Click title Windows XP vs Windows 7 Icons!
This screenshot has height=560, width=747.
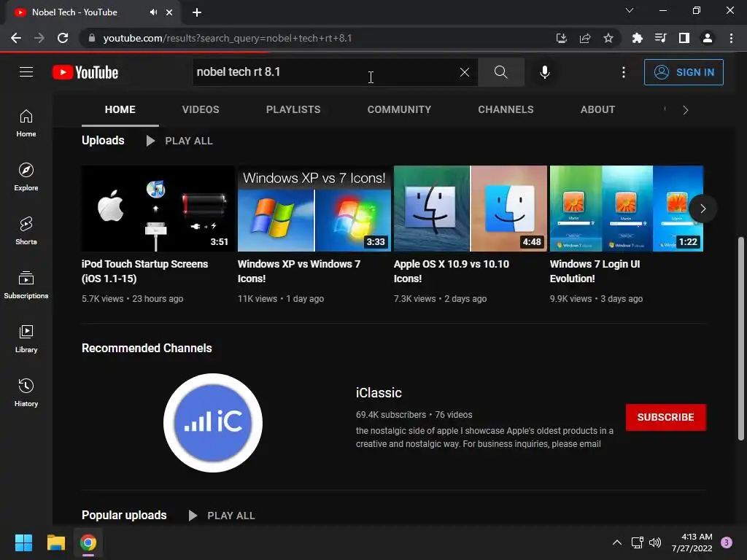tap(299, 271)
